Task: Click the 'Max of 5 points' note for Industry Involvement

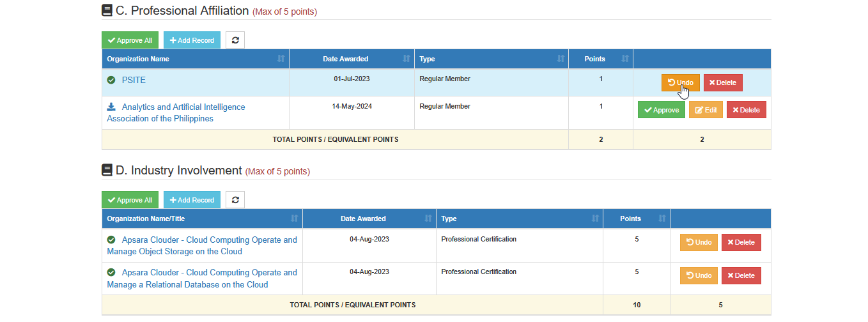Action: pos(277,171)
